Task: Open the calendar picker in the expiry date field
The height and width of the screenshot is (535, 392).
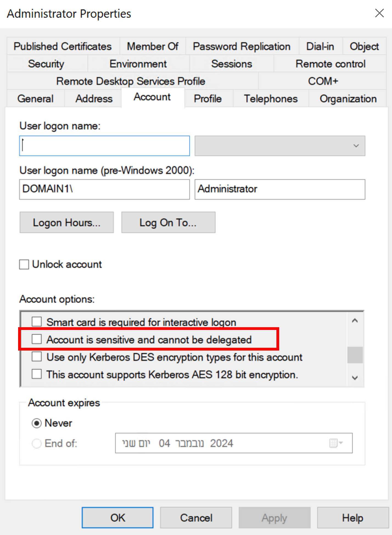Action: point(336,443)
